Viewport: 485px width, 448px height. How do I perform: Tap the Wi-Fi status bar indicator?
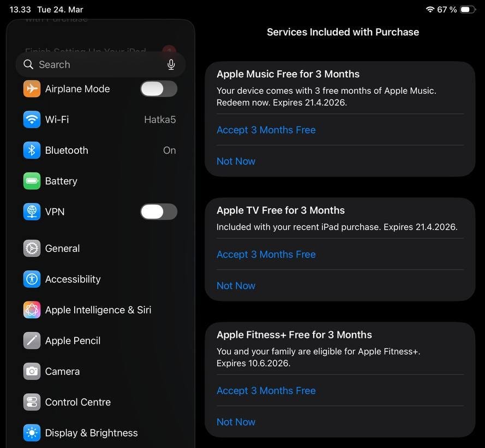coord(430,9)
